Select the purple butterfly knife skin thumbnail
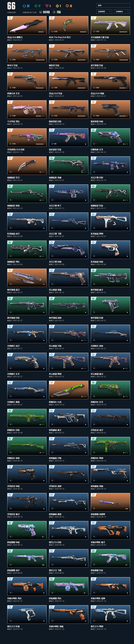The height and width of the screenshot is (644, 134). 27,25
